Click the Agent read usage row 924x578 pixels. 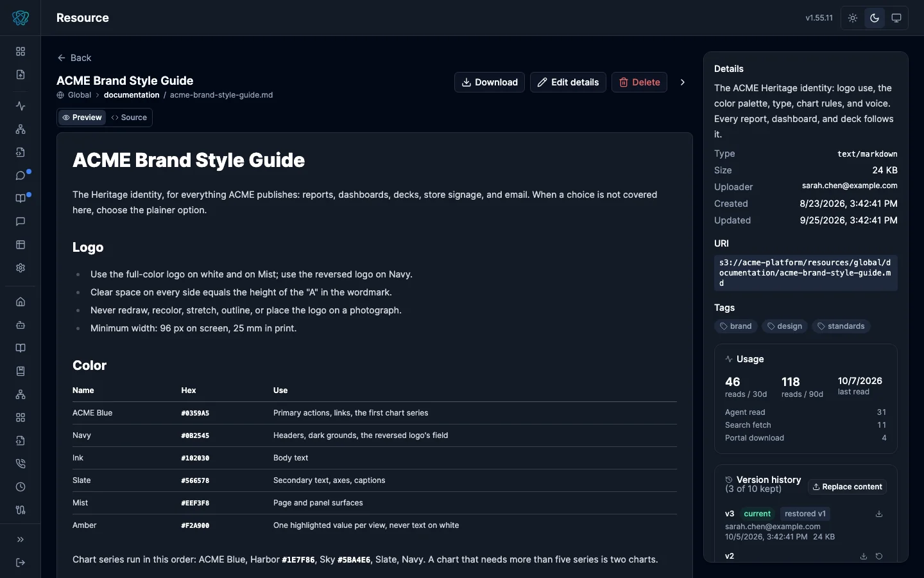pyautogui.click(x=806, y=412)
